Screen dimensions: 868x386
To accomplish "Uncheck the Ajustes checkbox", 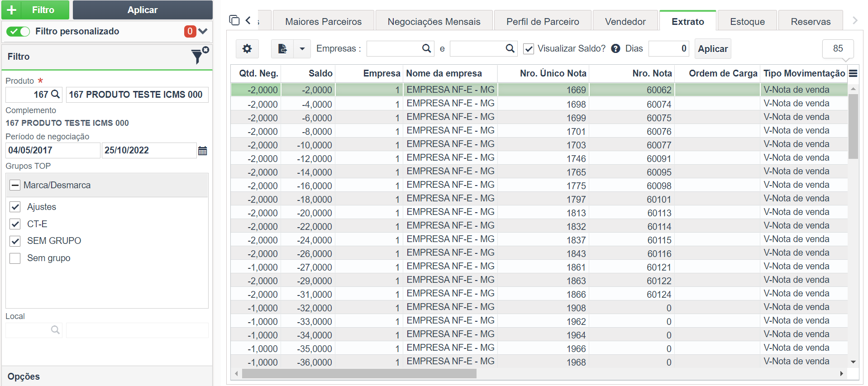I will click(15, 207).
